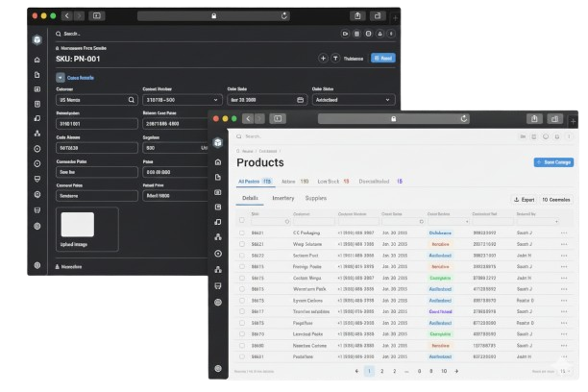Click the video camera icon in dark window header
The width and height of the screenshot is (588, 392).
345,34
